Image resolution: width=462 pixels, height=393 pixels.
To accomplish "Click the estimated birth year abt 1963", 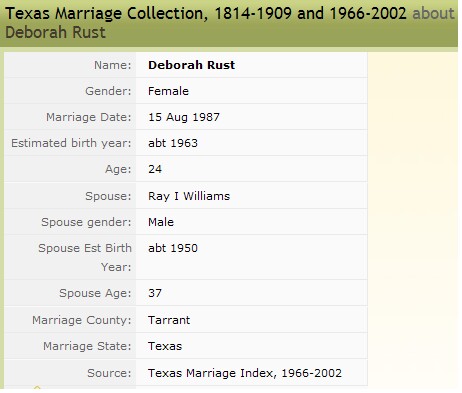I will (x=173, y=143).
